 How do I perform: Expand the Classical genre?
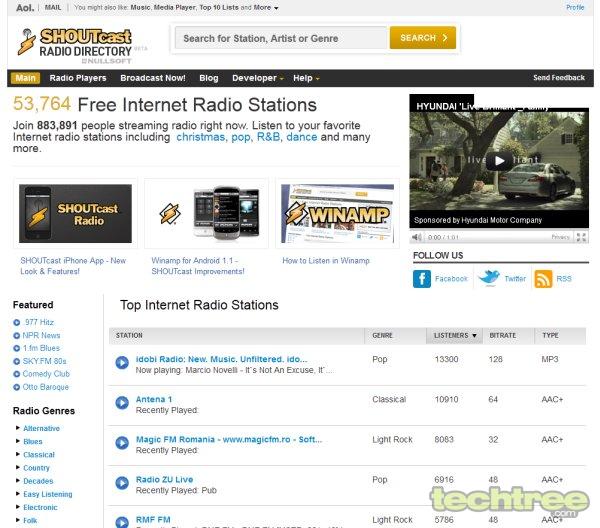point(18,454)
